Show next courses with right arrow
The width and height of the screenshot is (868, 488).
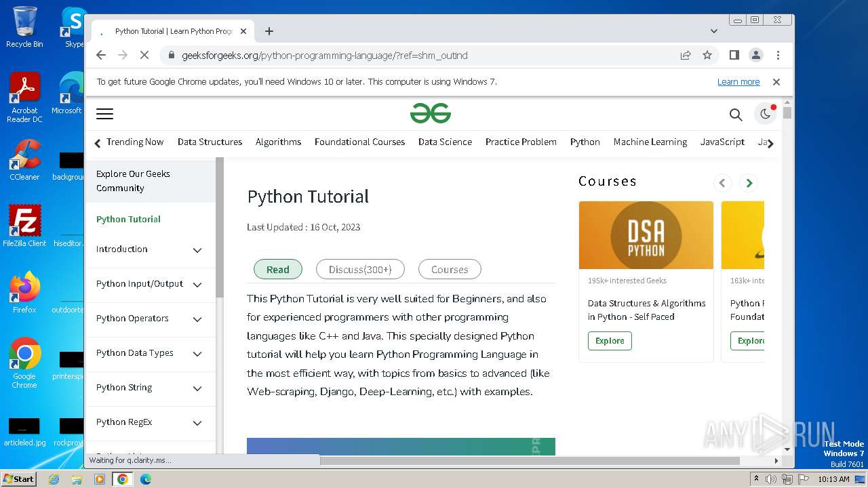(749, 183)
